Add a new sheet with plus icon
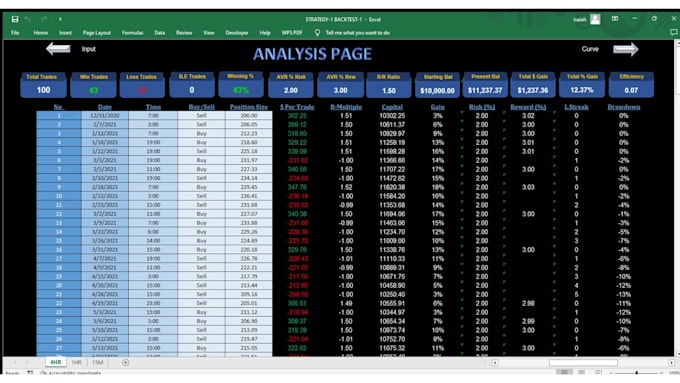The image size is (680, 383). click(x=125, y=362)
